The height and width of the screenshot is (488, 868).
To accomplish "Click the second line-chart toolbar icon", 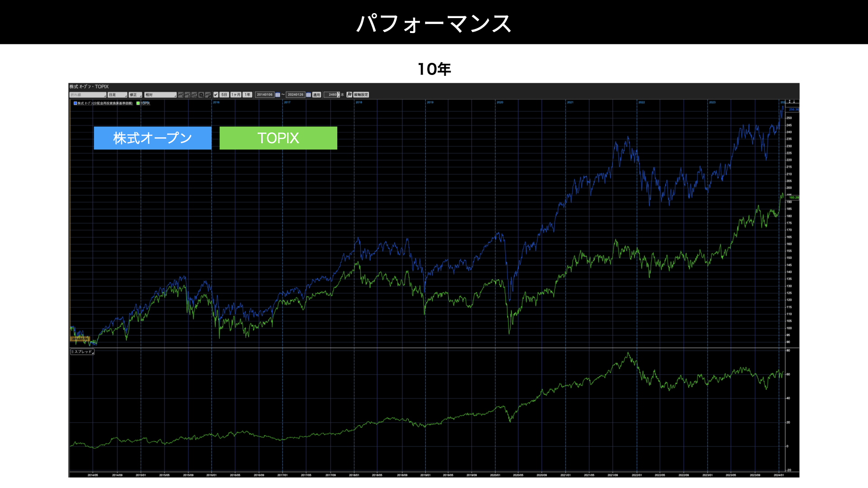I will click(x=187, y=95).
